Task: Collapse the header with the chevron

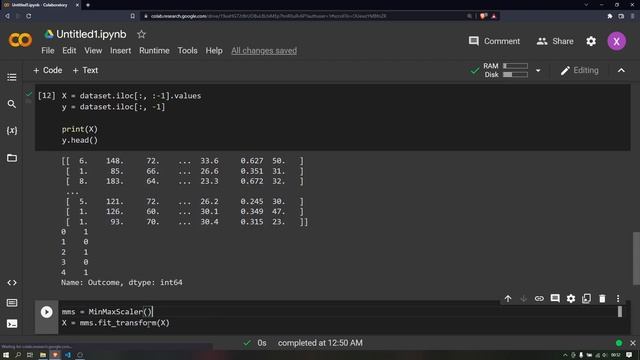Action: point(621,70)
